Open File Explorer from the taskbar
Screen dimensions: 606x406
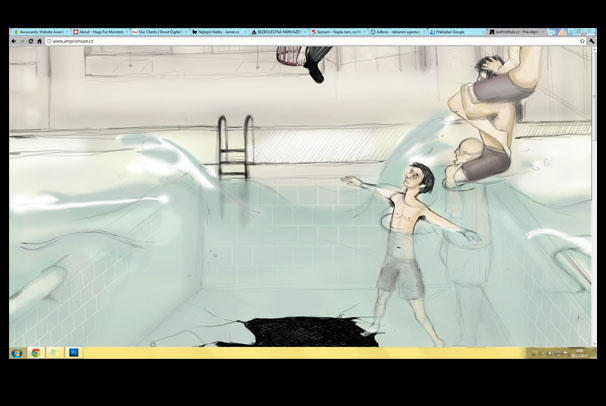[x=55, y=352]
